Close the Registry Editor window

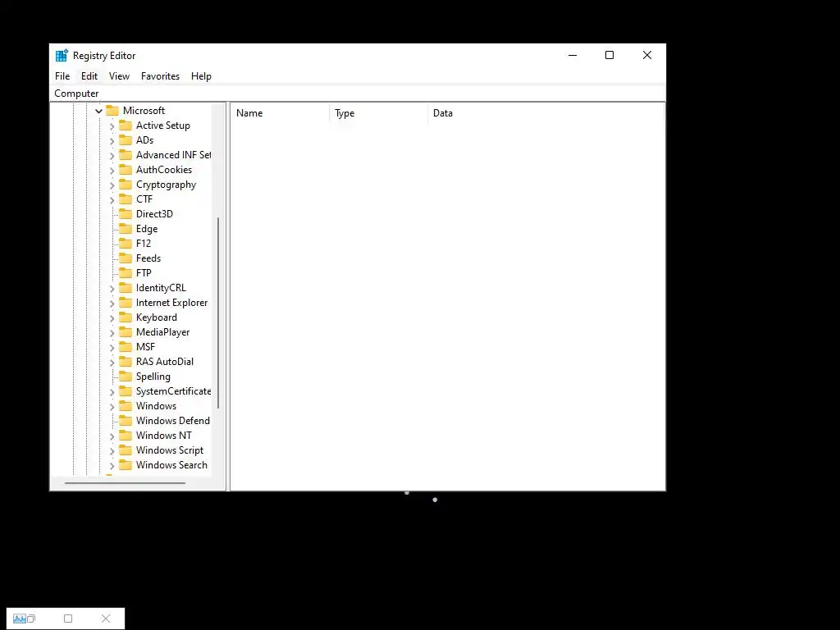pos(647,55)
